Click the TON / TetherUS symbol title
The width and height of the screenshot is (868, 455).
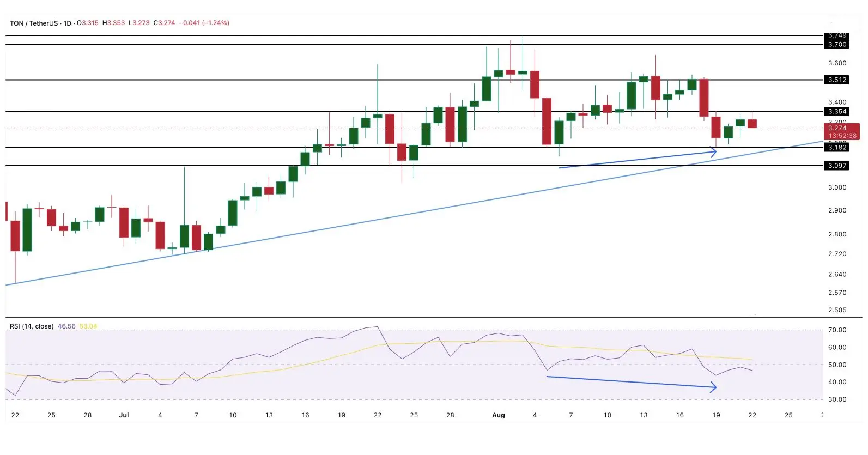(34, 23)
